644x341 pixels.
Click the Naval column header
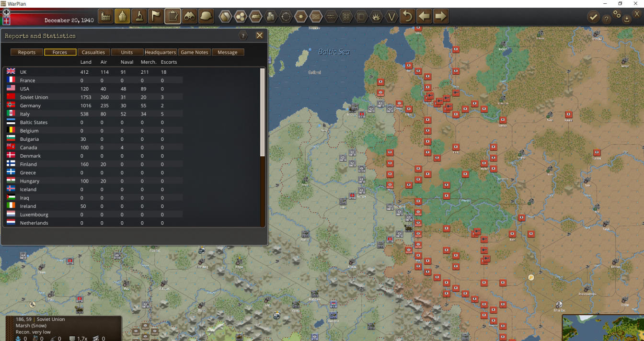point(127,62)
